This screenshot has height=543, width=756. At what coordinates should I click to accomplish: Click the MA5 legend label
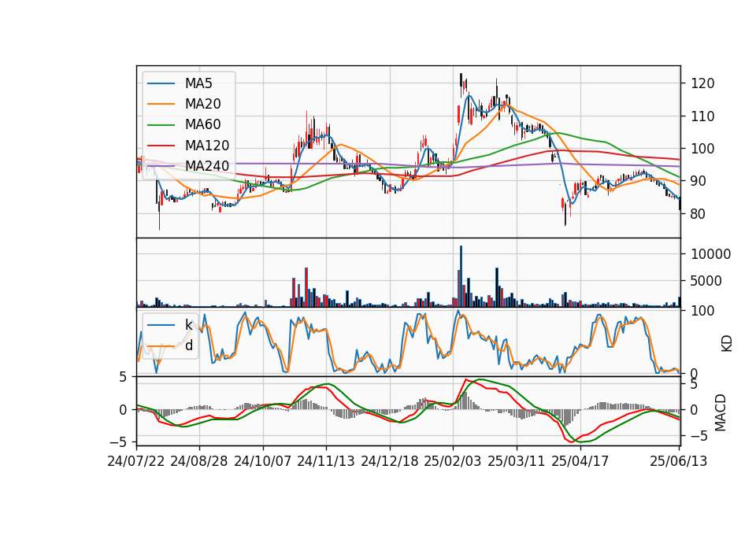[x=198, y=83]
